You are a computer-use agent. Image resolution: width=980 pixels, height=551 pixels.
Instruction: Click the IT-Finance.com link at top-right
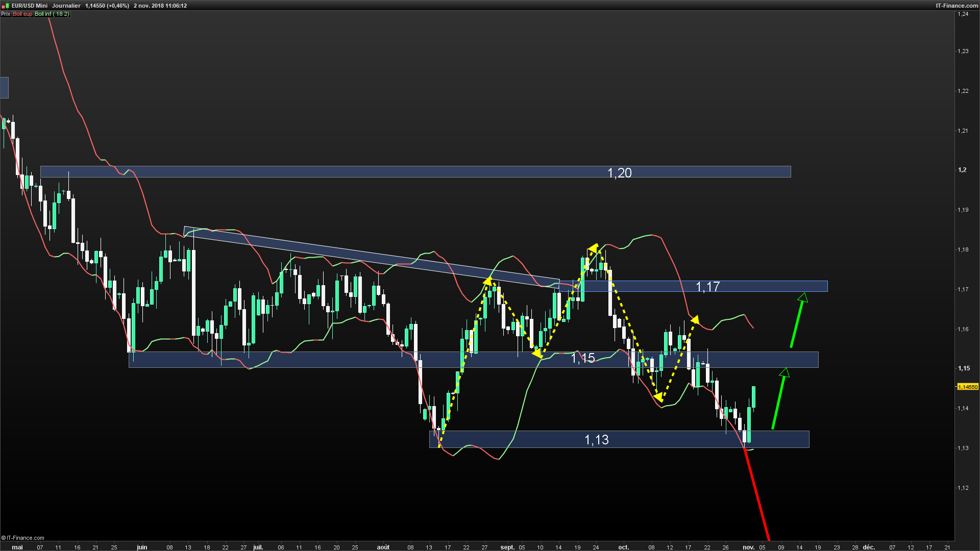coord(957,6)
